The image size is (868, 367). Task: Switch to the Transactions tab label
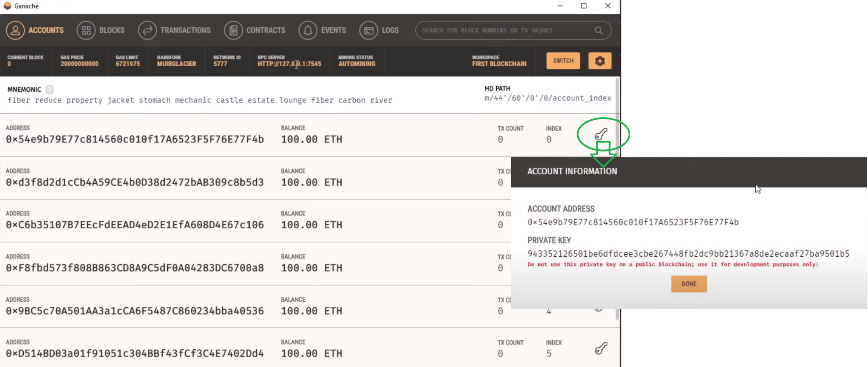[185, 31]
